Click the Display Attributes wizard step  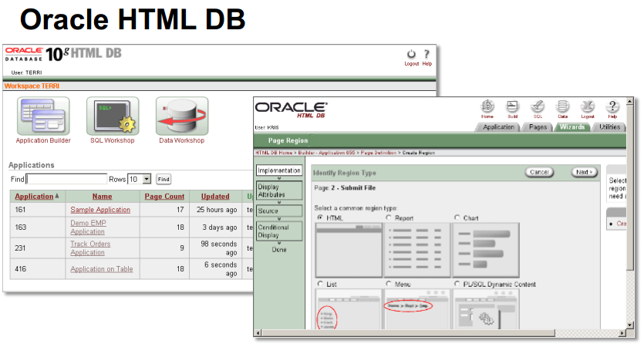pos(279,190)
